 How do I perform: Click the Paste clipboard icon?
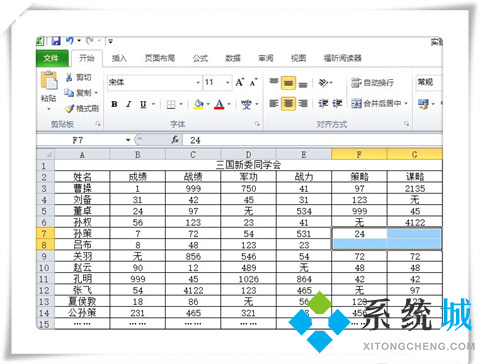pos(49,80)
